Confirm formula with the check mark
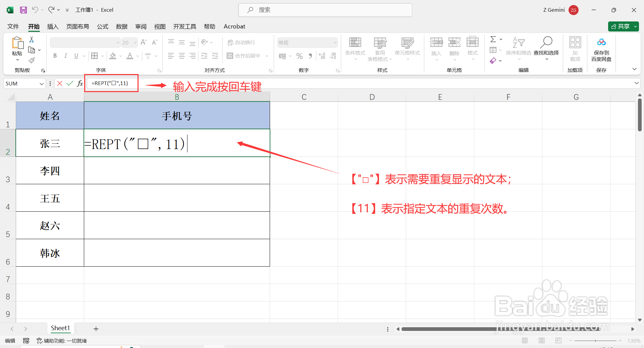 pyautogui.click(x=69, y=83)
